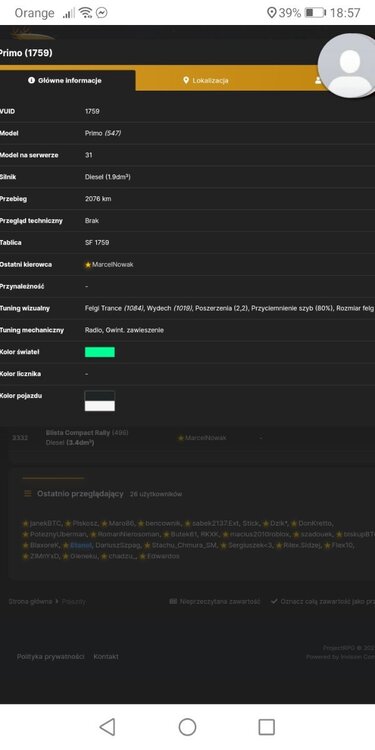
Task: Open user Etanel profile
Action: 81,545
